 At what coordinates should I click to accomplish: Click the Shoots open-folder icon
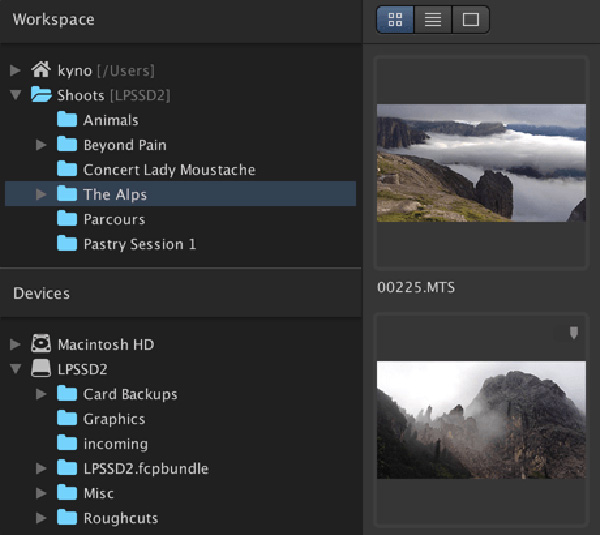pyautogui.click(x=41, y=95)
